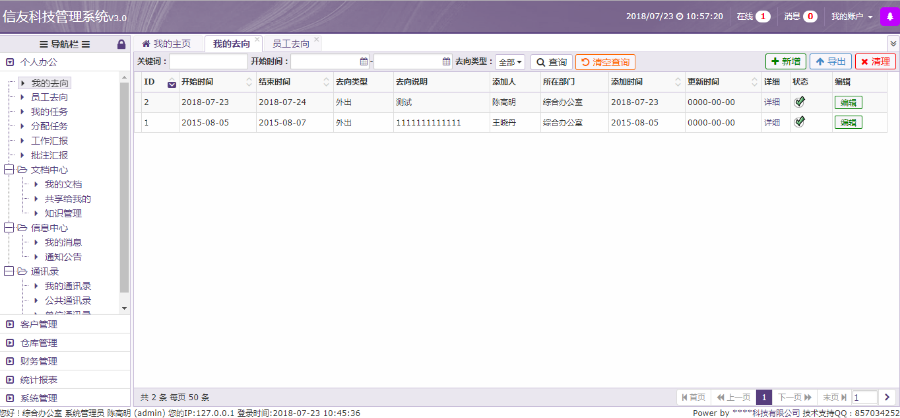Image resolution: width=900 pixels, height=418 pixels.
Task: Click the purple notification bell icon
Action: pos(890,17)
